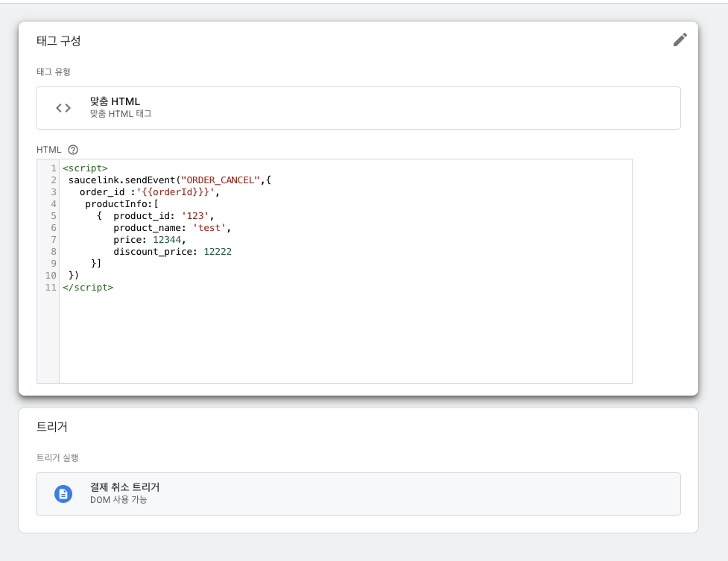Click the '{{orderId}}}' variable string
The height and width of the screenshot is (561, 728).
pyautogui.click(x=175, y=191)
